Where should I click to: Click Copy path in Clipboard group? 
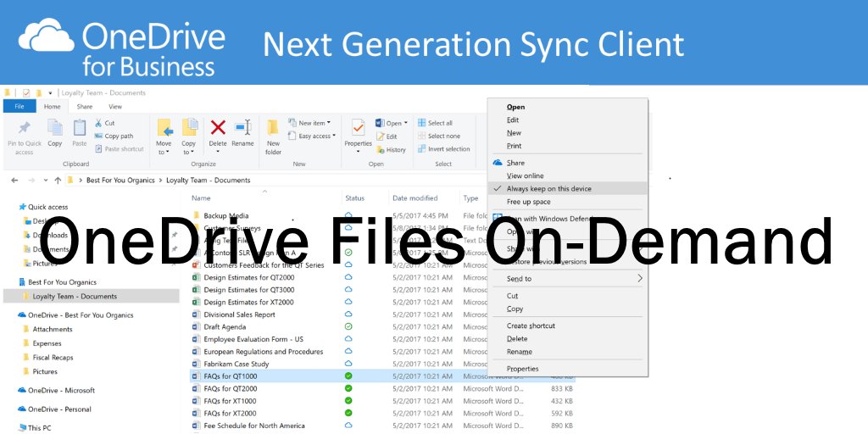tap(114, 136)
